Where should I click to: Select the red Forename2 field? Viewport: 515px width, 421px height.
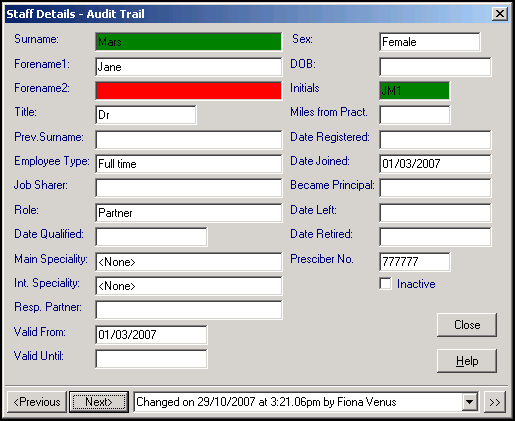point(189,91)
